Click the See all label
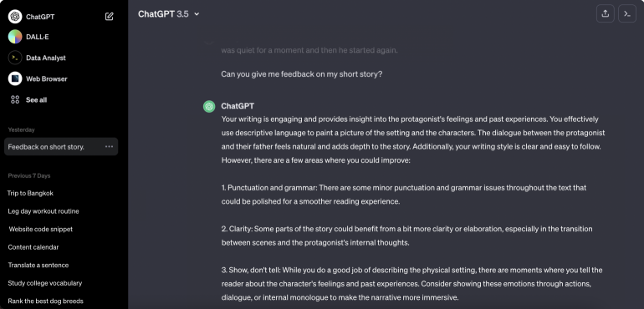This screenshot has width=644, height=309. point(37,99)
